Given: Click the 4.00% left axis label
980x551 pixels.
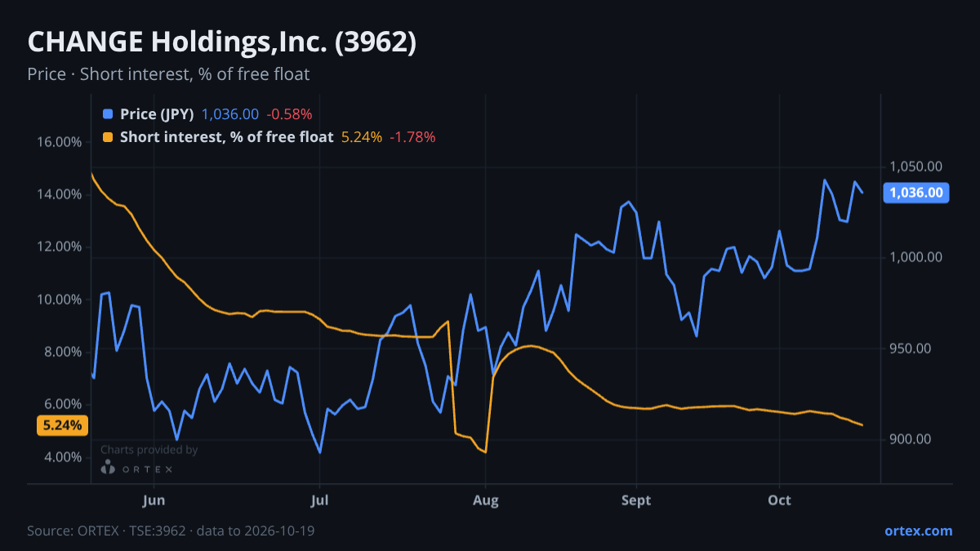Looking at the screenshot, I should (63, 457).
